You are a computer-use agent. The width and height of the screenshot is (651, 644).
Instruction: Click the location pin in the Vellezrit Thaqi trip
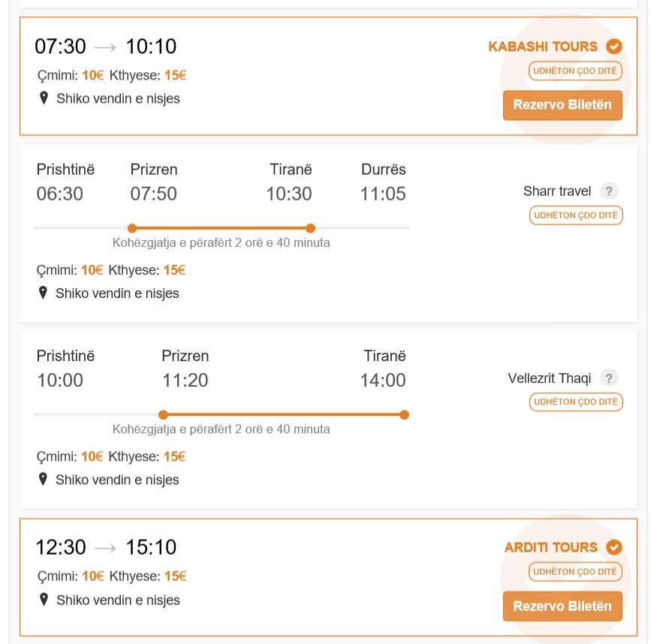(x=43, y=480)
